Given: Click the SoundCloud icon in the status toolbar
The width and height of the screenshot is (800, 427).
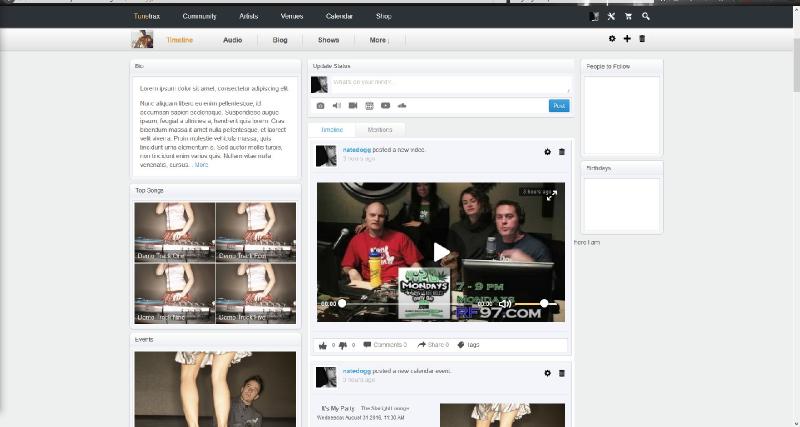Looking at the screenshot, I should coord(402,105).
